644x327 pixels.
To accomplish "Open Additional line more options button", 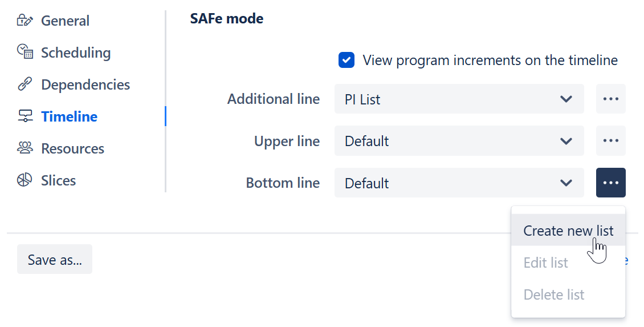I will coord(610,99).
